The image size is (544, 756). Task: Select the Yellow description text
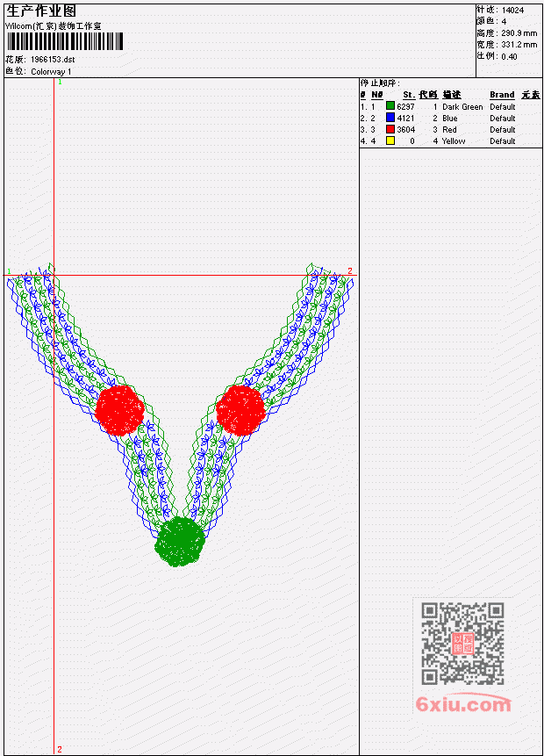pyautogui.click(x=454, y=141)
